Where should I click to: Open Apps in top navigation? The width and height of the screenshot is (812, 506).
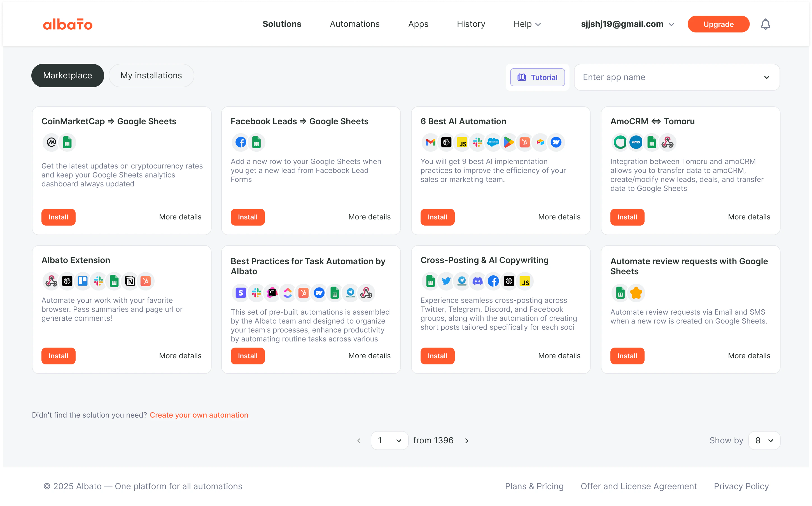418,24
